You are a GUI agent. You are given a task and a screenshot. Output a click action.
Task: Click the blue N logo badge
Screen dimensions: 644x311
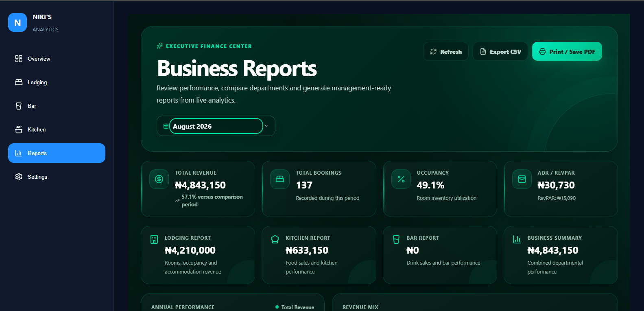point(17,22)
